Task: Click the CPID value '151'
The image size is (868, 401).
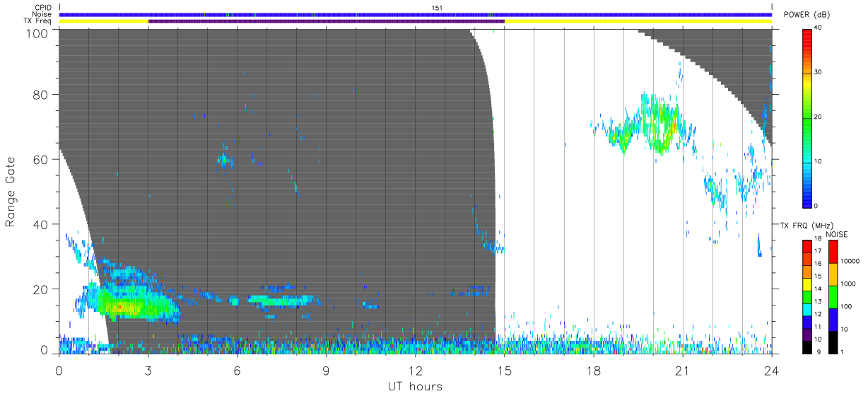Action: (x=437, y=8)
